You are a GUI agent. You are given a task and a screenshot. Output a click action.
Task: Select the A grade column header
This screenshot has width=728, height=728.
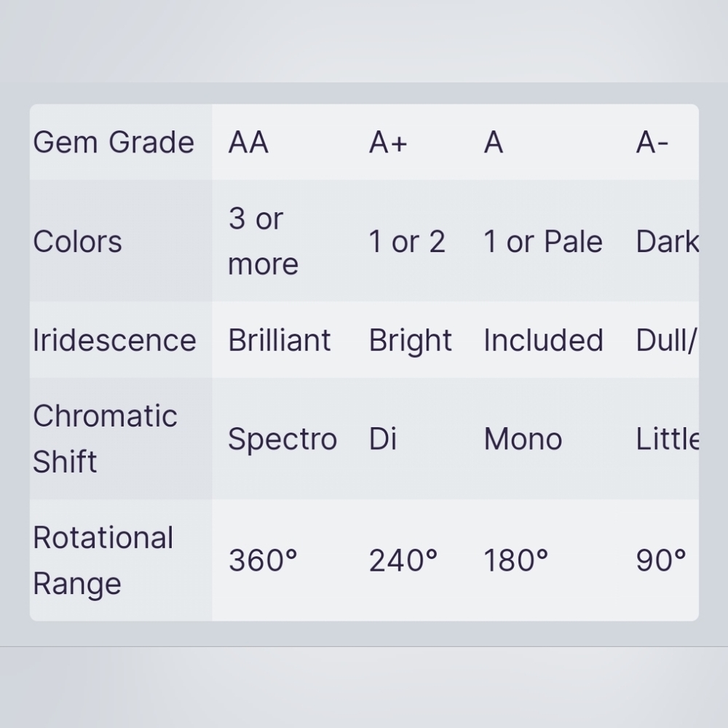pos(494,142)
